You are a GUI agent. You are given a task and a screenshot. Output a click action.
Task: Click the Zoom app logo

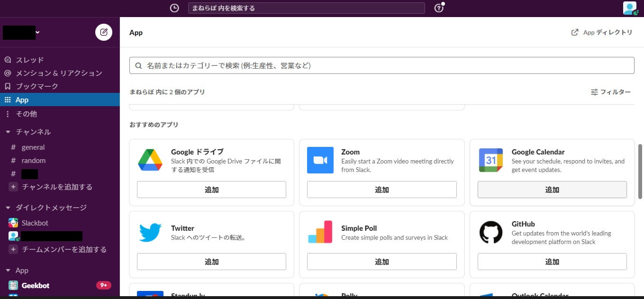[x=320, y=160]
